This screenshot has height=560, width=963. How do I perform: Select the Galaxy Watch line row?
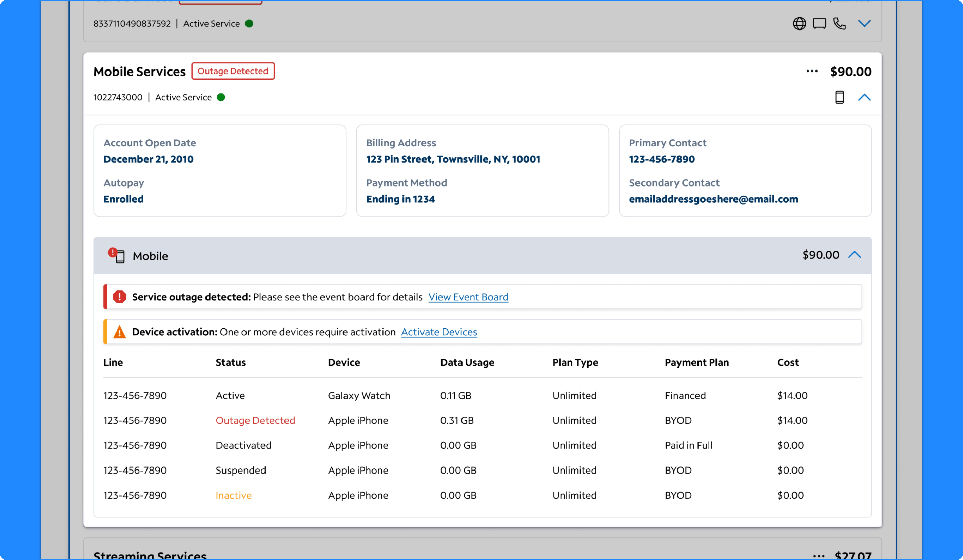[358, 395]
